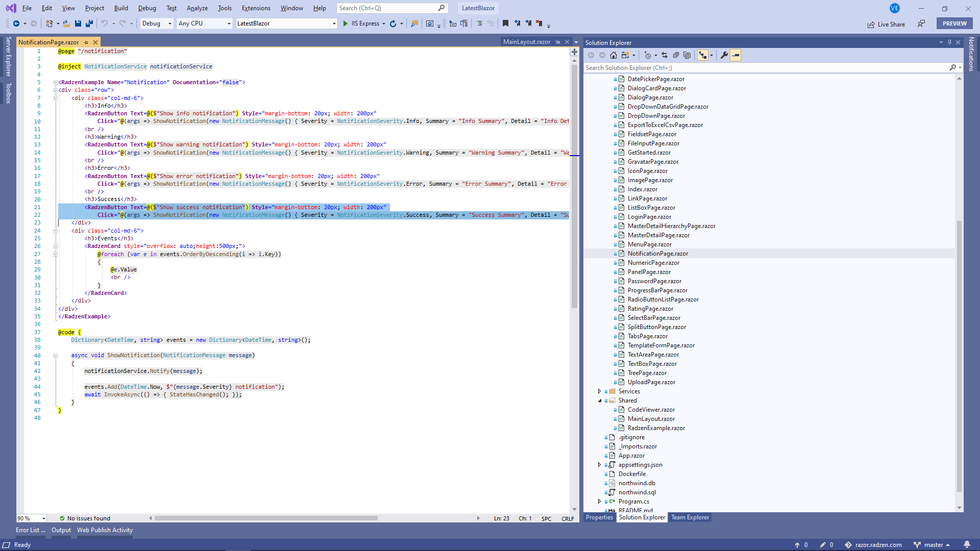The width and height of the screenshot is (980, 551).
Task: Clear all bookmarks icon
Action: click(x=540, y=23)
